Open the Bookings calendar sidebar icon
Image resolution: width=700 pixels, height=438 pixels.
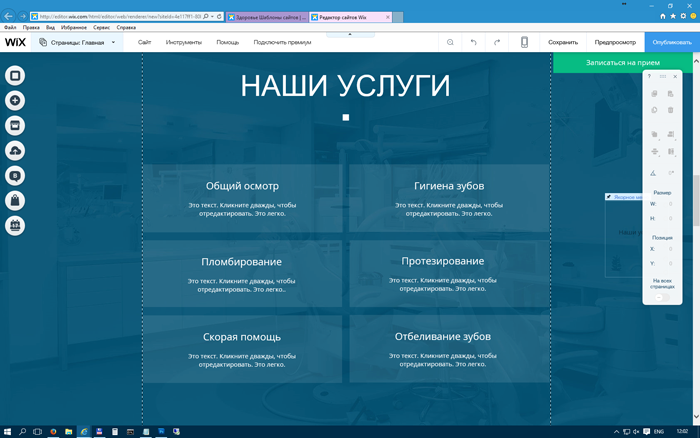point(15,225)
